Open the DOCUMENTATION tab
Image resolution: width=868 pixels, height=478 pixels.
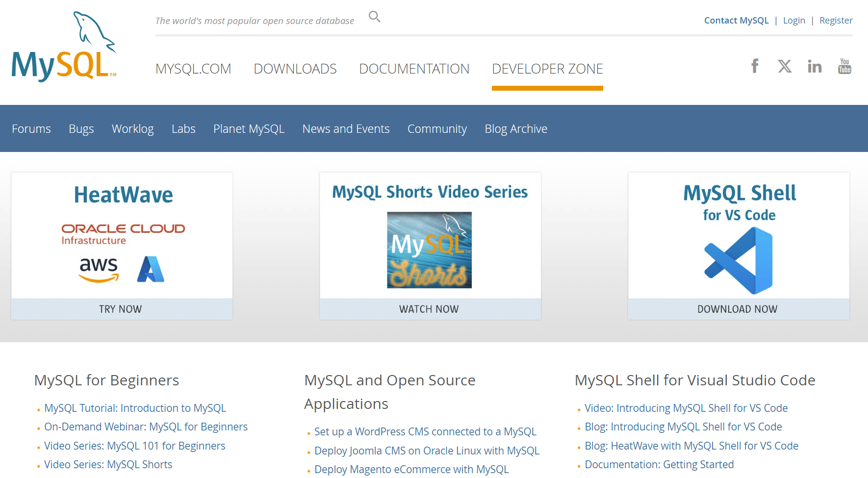point(414,69)
